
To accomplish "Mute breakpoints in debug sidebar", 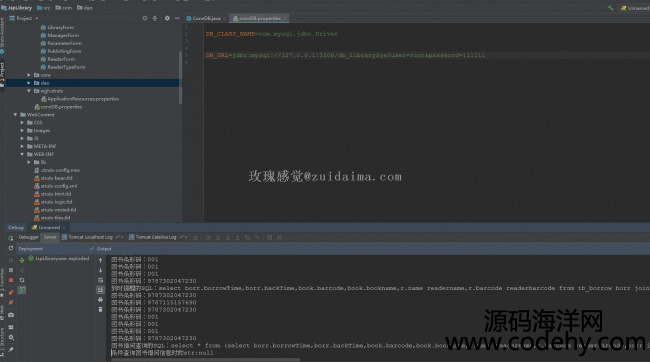I will click(11, 303).
